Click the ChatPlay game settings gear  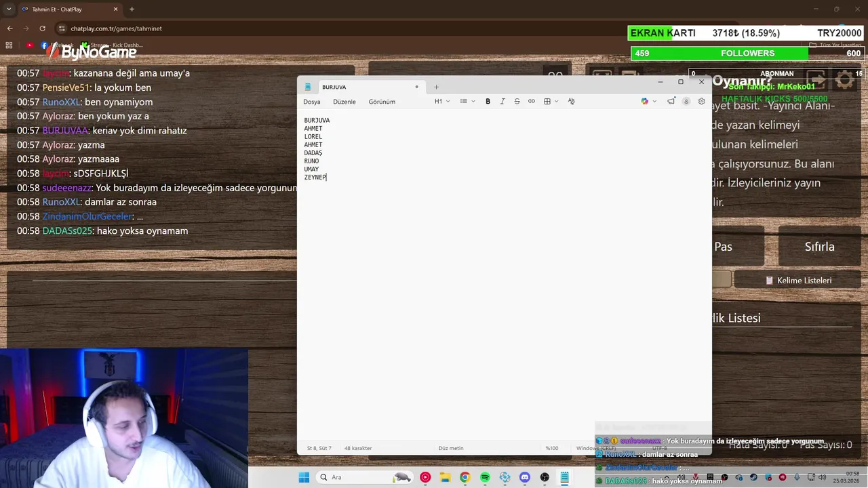coord(845,80)
